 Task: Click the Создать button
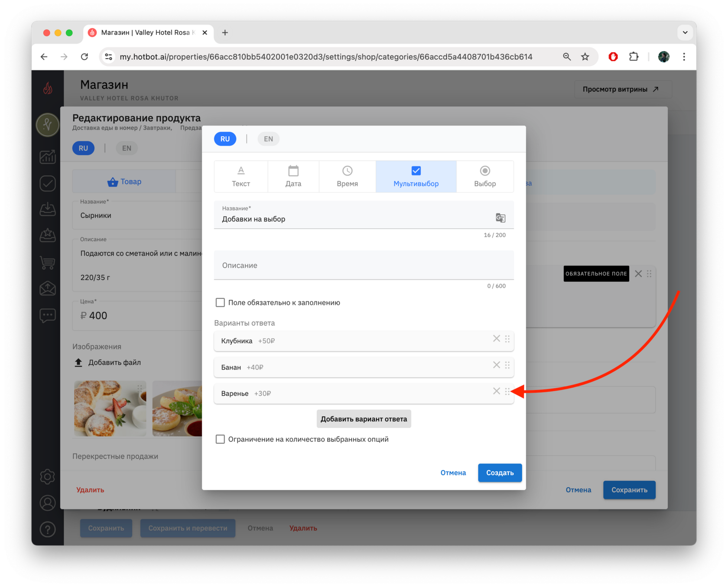tap(500, 473)
